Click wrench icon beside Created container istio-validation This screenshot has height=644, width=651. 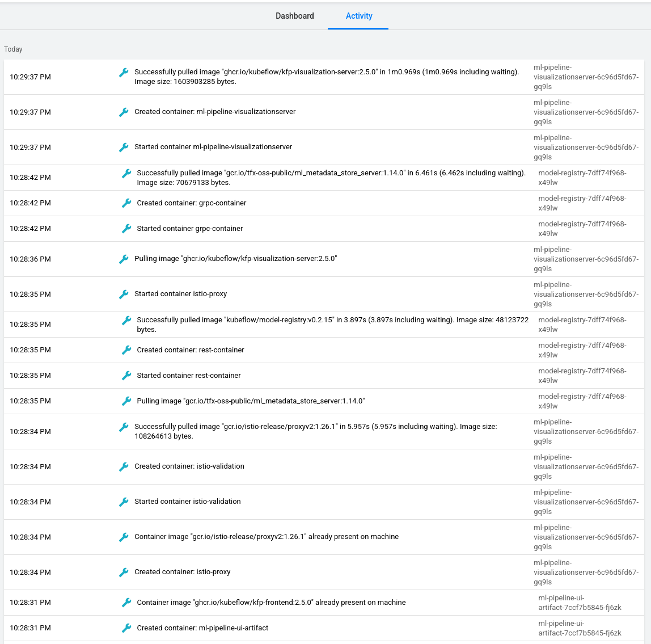pos(124,466)
